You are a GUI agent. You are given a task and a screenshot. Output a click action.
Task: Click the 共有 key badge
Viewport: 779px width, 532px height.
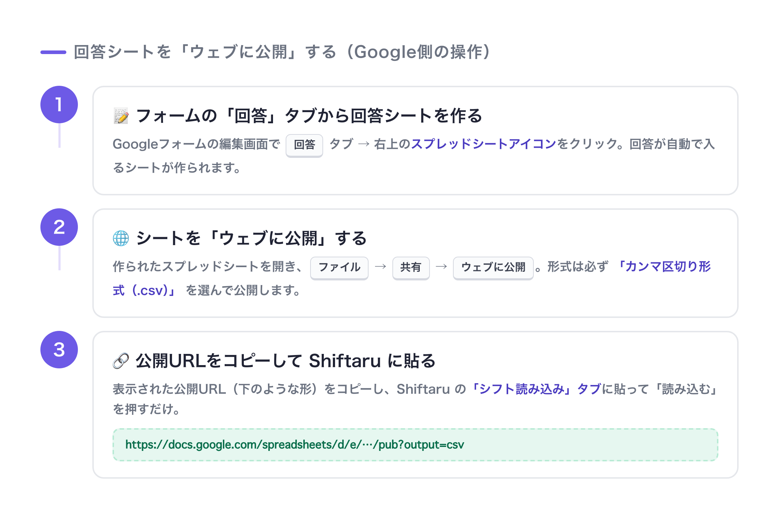click(411, 268)
